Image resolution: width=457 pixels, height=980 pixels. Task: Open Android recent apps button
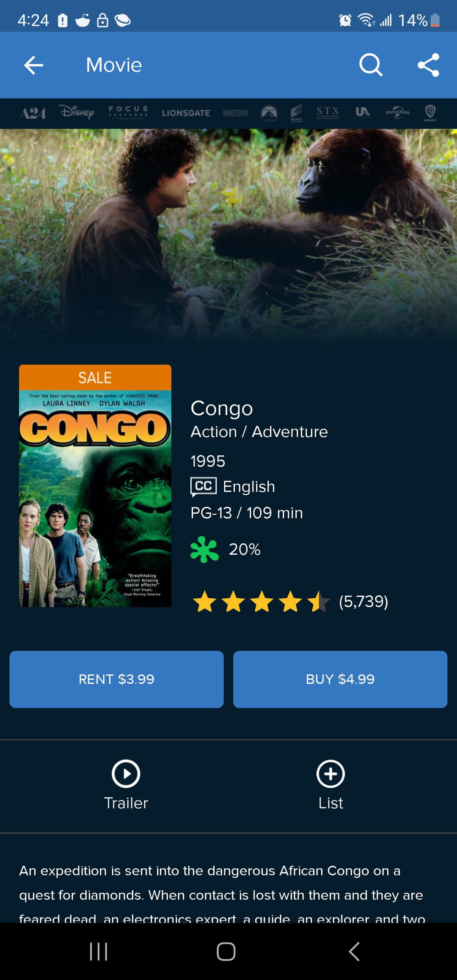[x=99, y=951]
